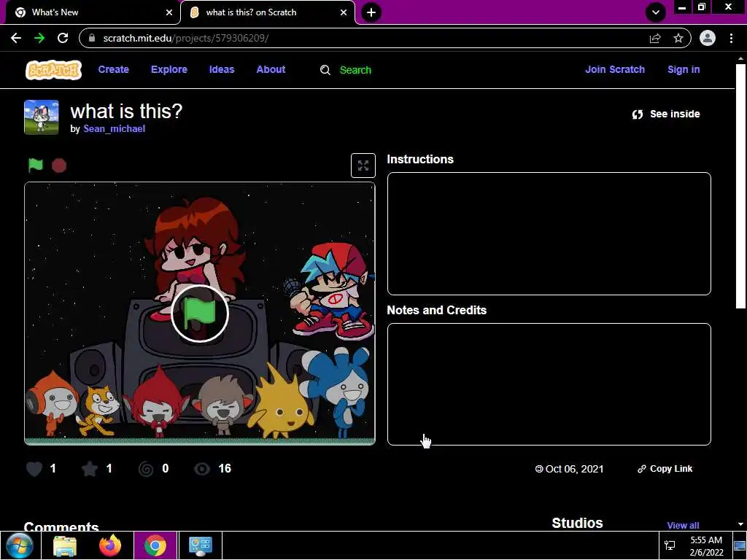Click the Chrome taskbar icon
Screen dimensions: 747x560
coord(155,545)
